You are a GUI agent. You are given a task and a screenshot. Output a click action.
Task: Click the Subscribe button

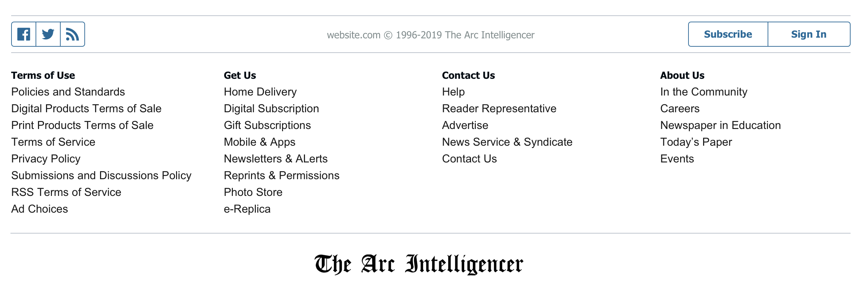pyautogui.click(x=728, y=34)
